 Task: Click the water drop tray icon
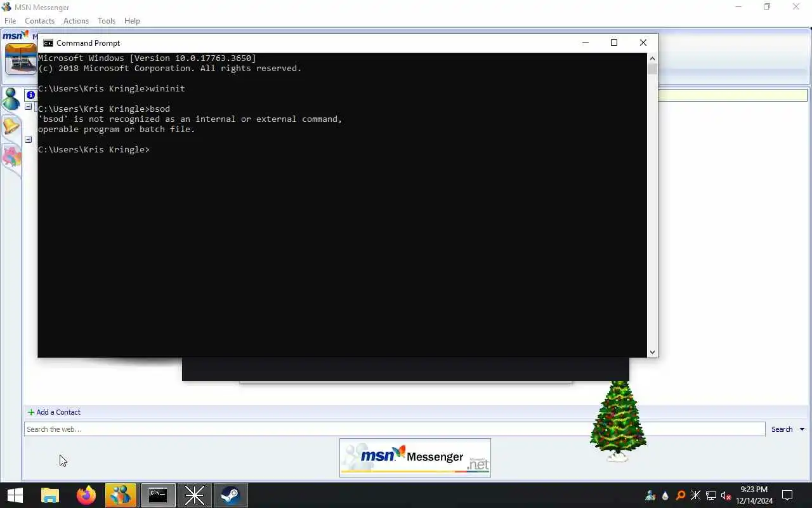coord(665,495)
